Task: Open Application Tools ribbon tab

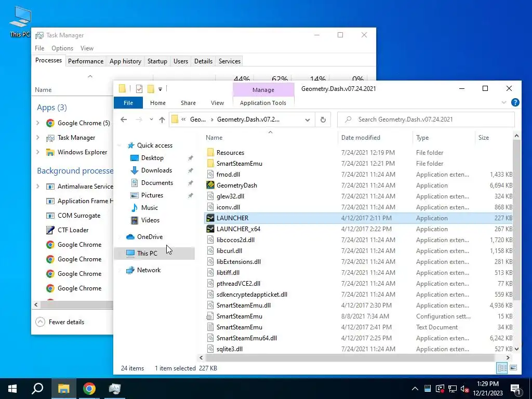Action: click(263, 103)
